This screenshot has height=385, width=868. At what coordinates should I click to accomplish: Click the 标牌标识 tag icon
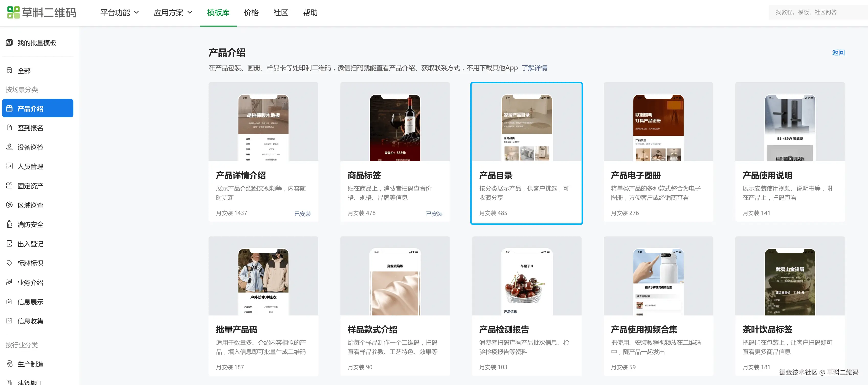(x=9, y=263)
